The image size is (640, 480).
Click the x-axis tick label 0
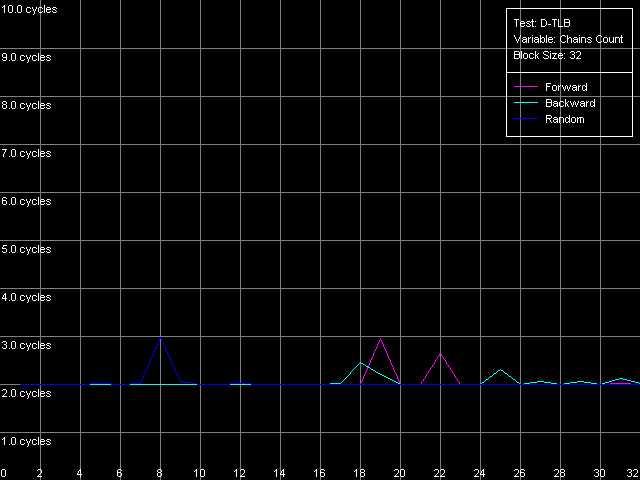[x=4, y=473]
